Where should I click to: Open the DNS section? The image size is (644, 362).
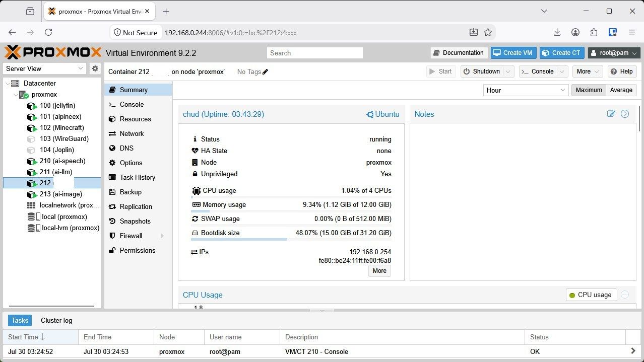point(138,148)
